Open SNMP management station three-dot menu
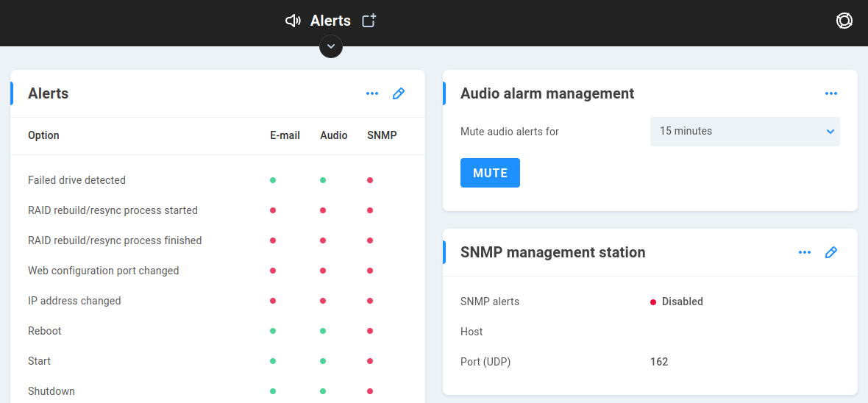This screenshot has width=868, height=403. pos(804,252)
